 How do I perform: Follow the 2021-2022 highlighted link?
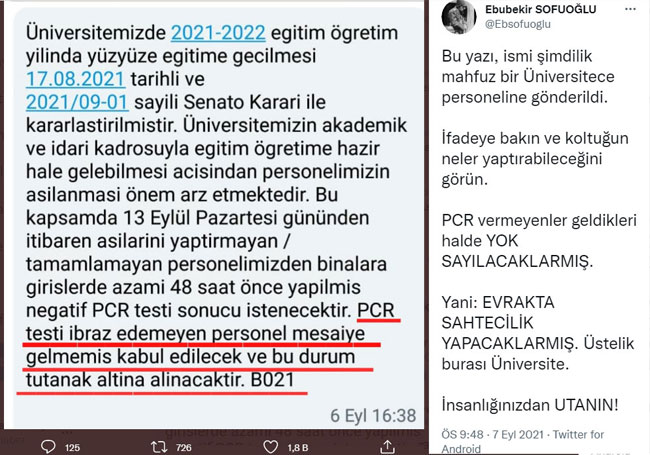pos(218,33)
